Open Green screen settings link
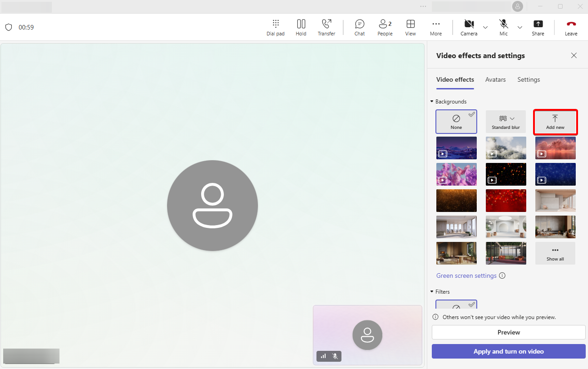Screen dimensions: 588x369 click(x=466, y=276)
